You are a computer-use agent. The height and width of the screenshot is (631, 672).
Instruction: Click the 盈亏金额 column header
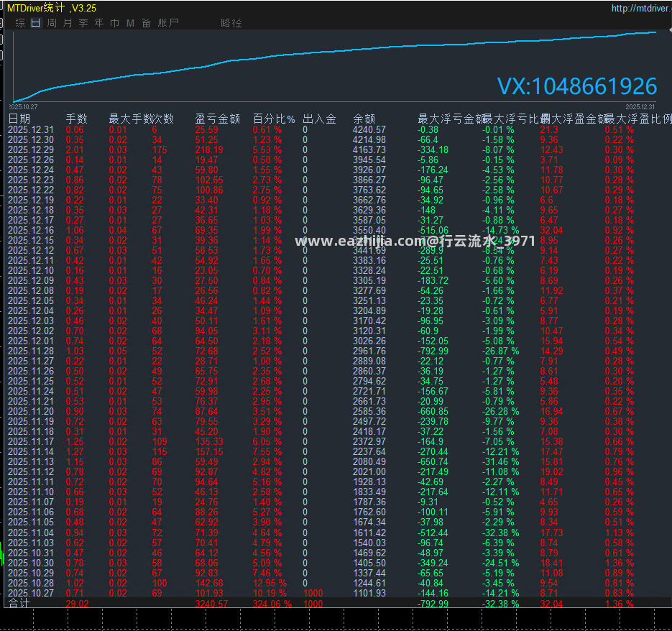tap(218, 119)
